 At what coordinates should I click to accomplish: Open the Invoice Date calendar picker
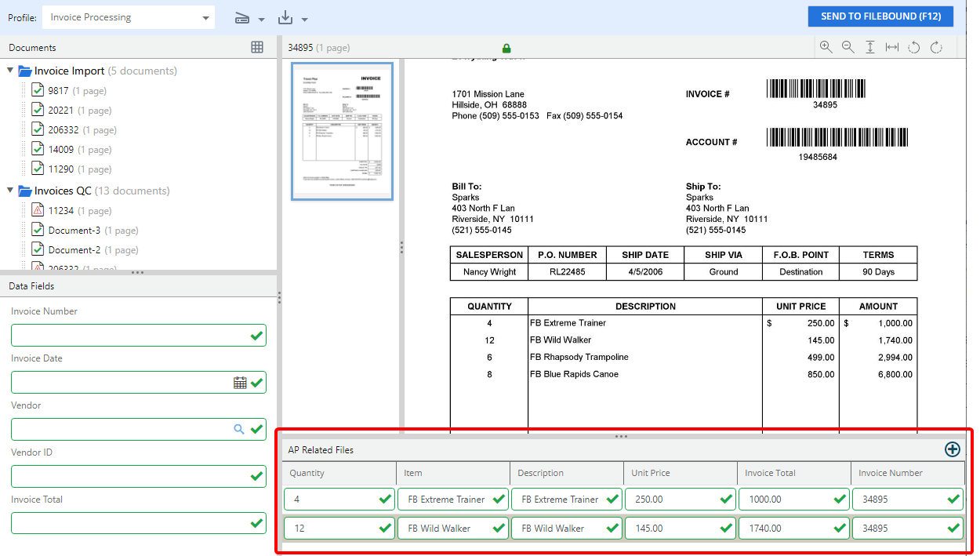click(x=240, y=383)
